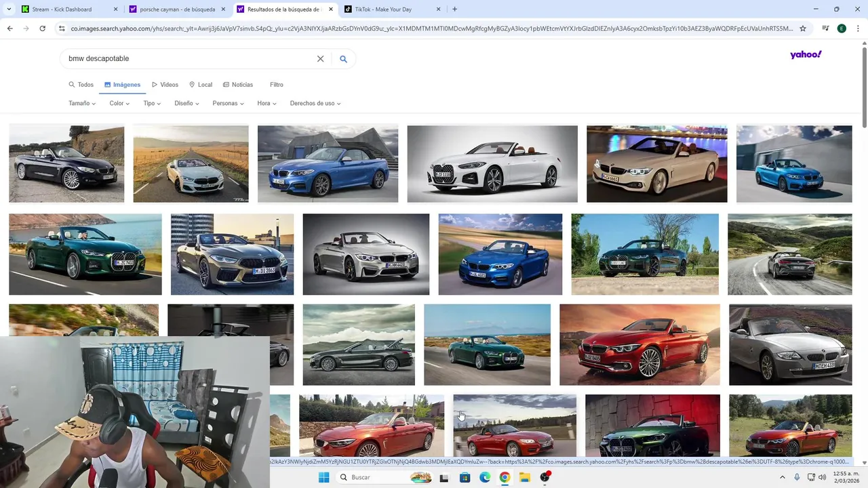Click the microphone icon in system tray
868x488 pixels.
797,477
